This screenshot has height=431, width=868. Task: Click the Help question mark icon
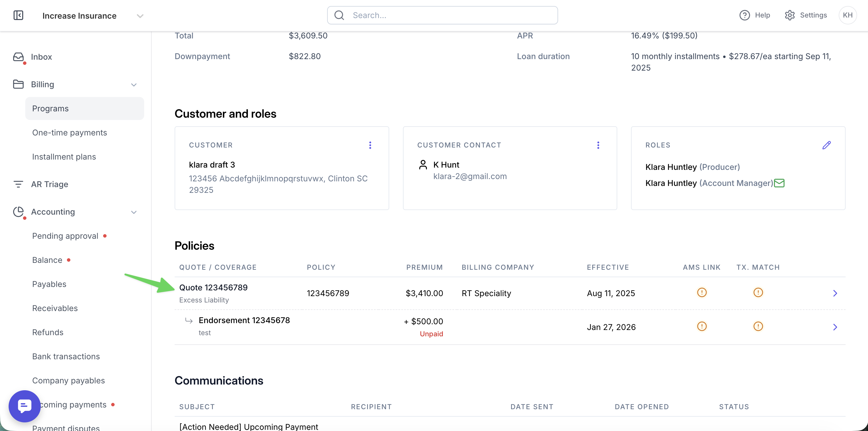click(744, 15)
